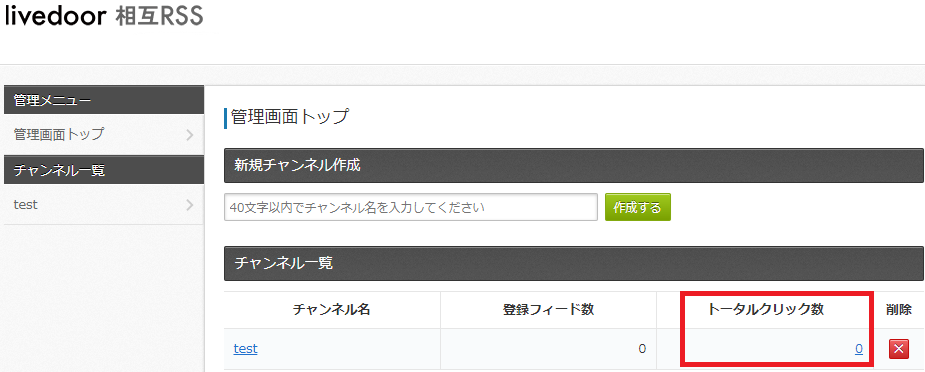
Task: Click the red X delete icon for test
Action: click(x=898, y=349)
